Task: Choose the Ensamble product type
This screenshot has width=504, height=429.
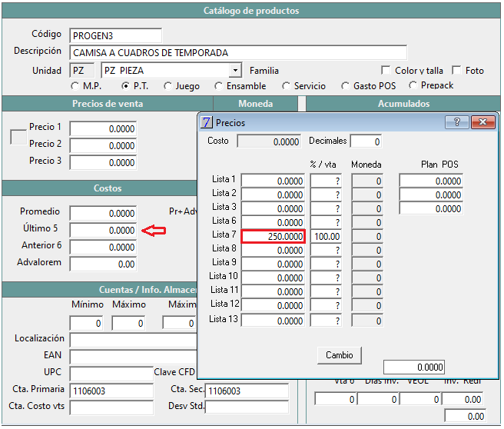Action: click(218, 86)
